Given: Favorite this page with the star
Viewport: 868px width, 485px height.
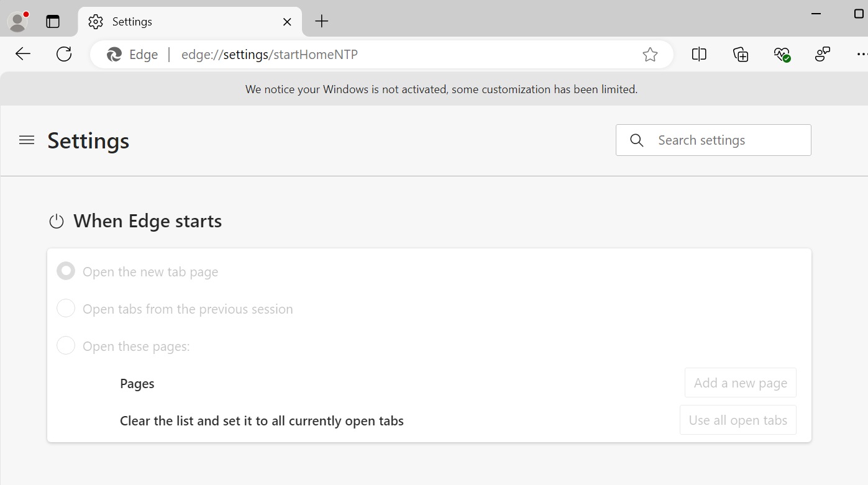Looking at the screenshot, I should pyautogui.click(x=650, y=54).
